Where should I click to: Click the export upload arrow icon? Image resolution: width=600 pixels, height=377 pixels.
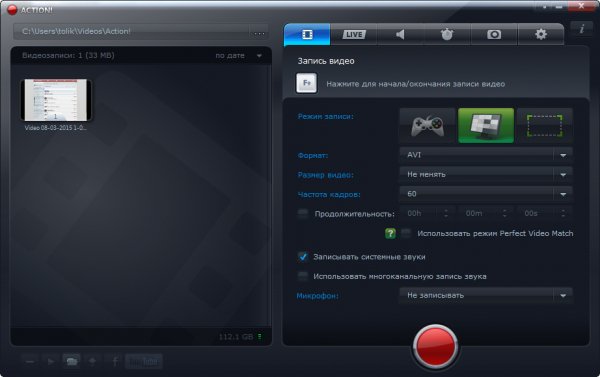pyautogui.click(x=92, y=361)
